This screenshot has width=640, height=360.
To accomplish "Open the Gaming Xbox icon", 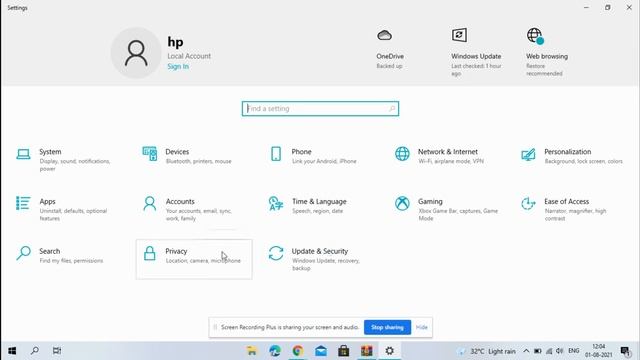I will [402, 203].
